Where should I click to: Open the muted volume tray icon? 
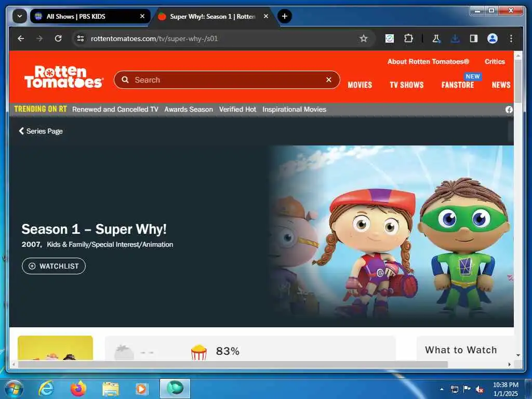click(480, 389)
